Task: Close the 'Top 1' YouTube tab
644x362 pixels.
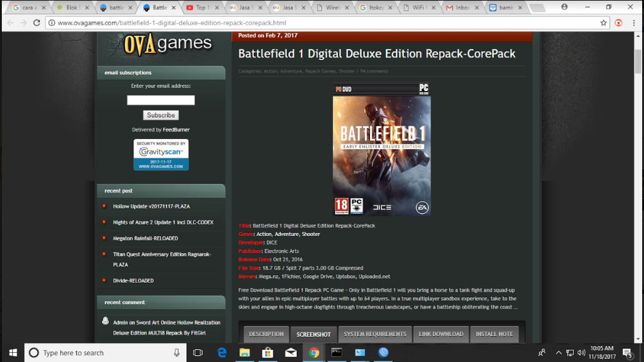Action: click(x=217, y=8)
